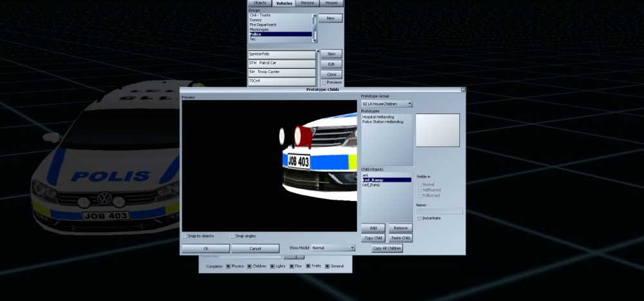The height and width of the screenshot is (301, 644).
Task: Click the Paste Child button
Action: coord(400,238)
